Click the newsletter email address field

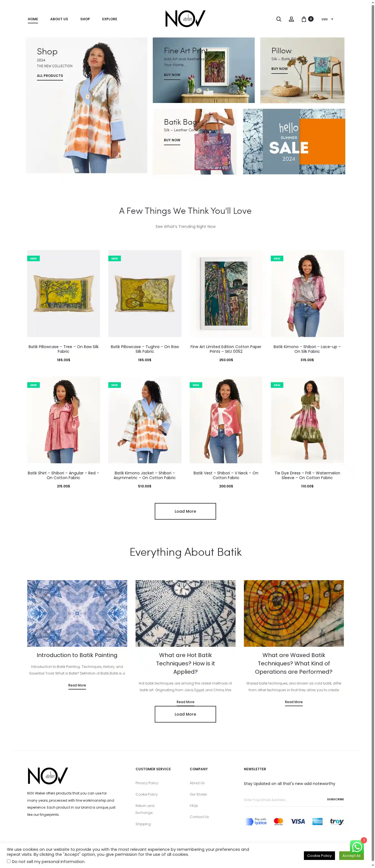(282, 800)
